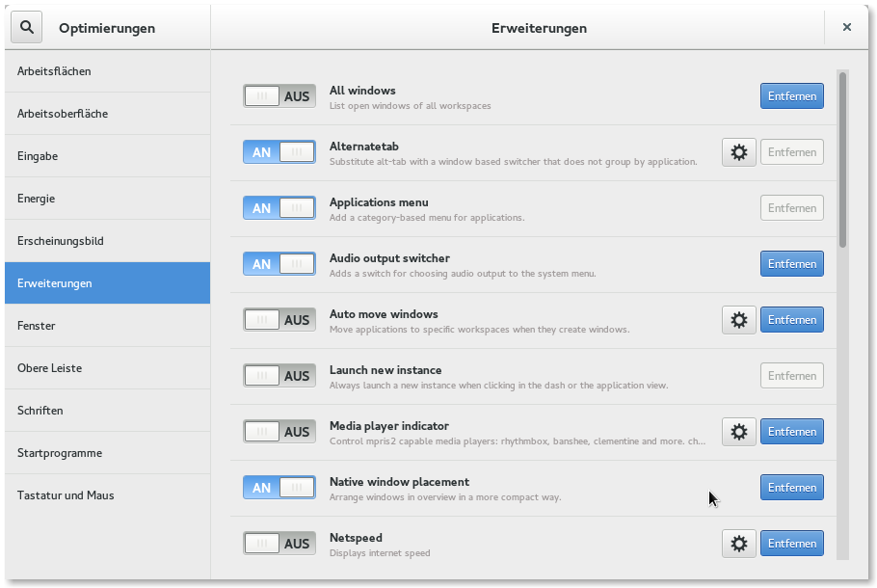
Task: Click the 'Auto move windows' title
Action: click(x=384, y=314)
